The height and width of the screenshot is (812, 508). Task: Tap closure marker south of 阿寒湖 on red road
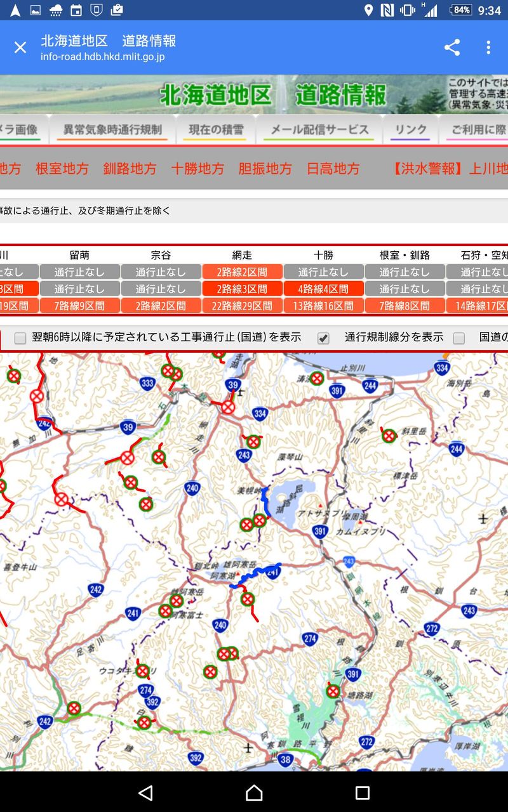248,598
